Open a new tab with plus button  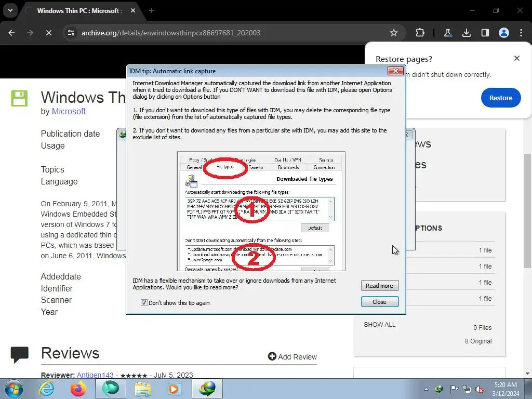point(152,10)
